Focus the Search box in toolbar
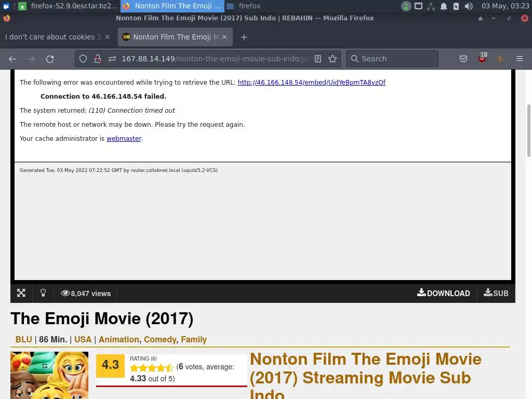532x399 pixels. click(x=392, y=59)
